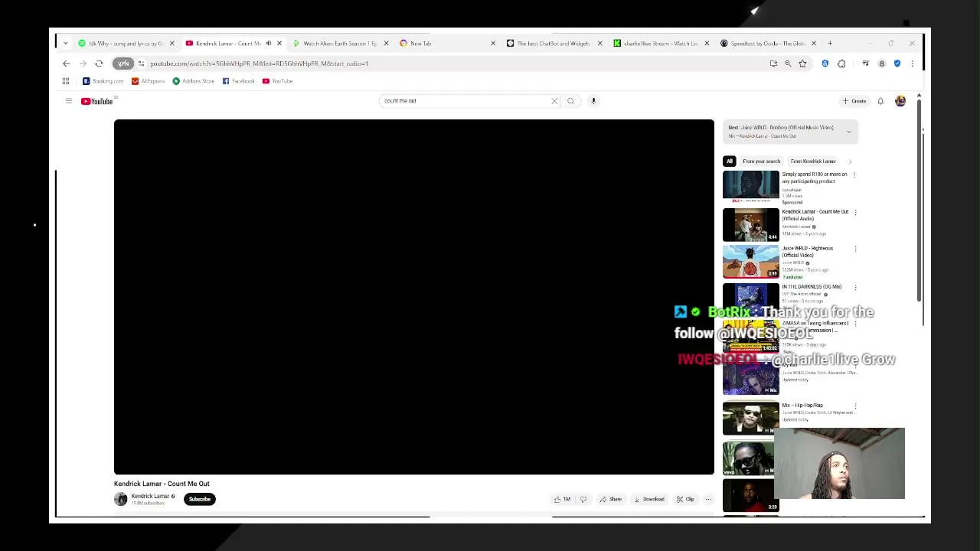Open the Booking.com bookmark
The width and height of the screenshot is (980, 551).
pos(103,81)
